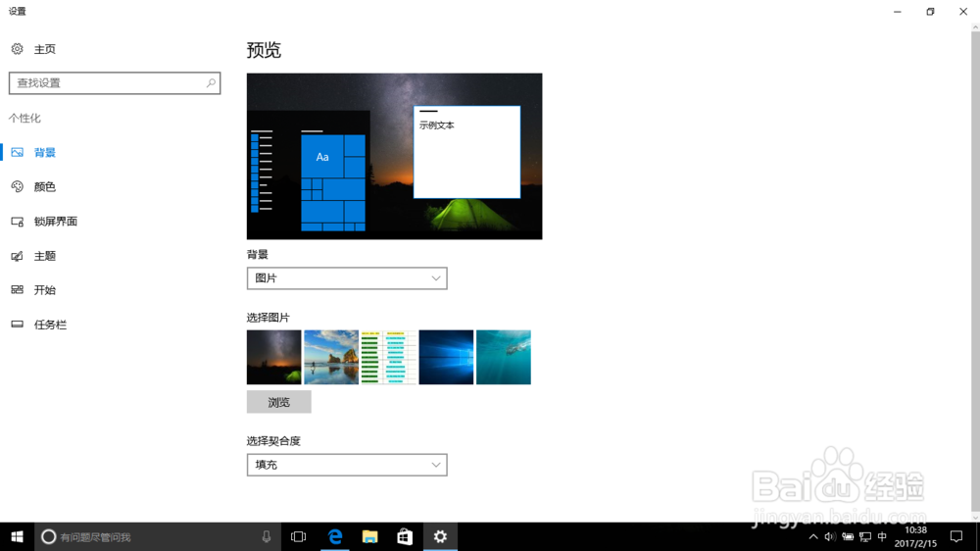
Task: Click the 开始 tiles icon
Action: (x=17, y=289)
